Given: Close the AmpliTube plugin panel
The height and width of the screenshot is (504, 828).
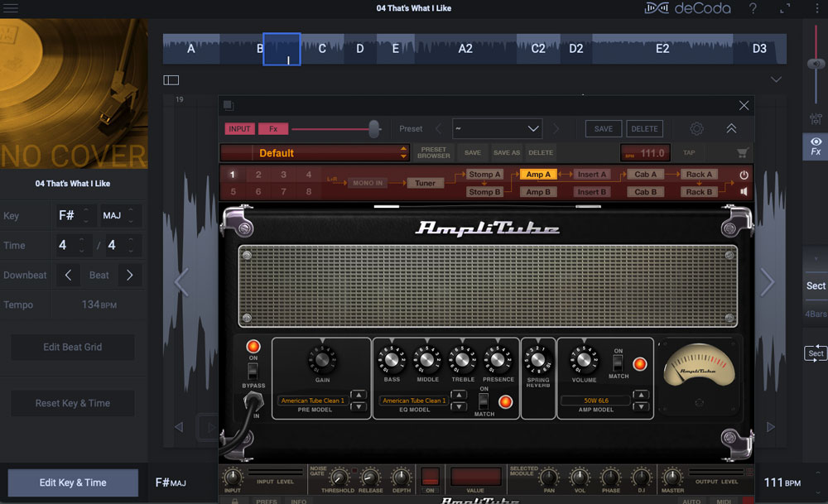Looking at the screenshot, I should (744, 106).
